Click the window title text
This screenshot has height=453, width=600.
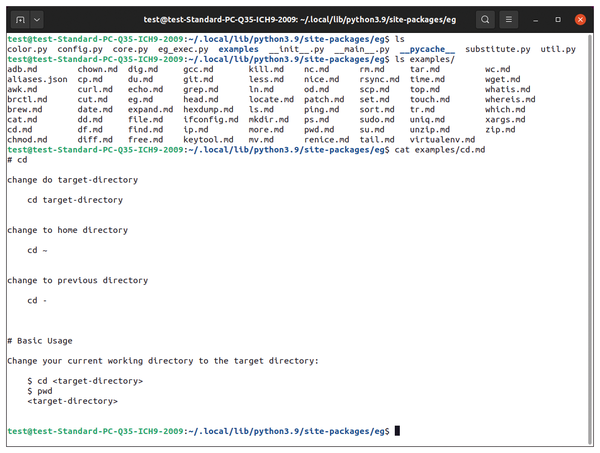pyautogui.click(x=300, y=20)
